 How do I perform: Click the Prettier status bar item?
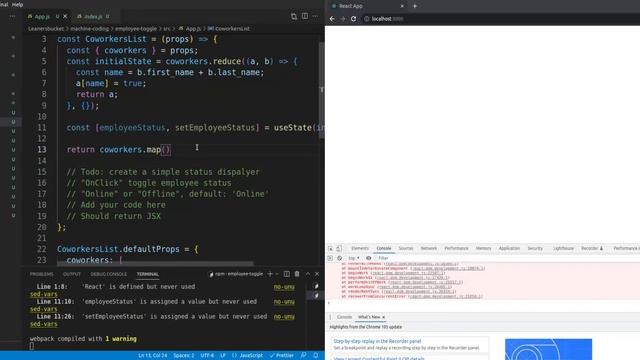[x=282, y=356]
